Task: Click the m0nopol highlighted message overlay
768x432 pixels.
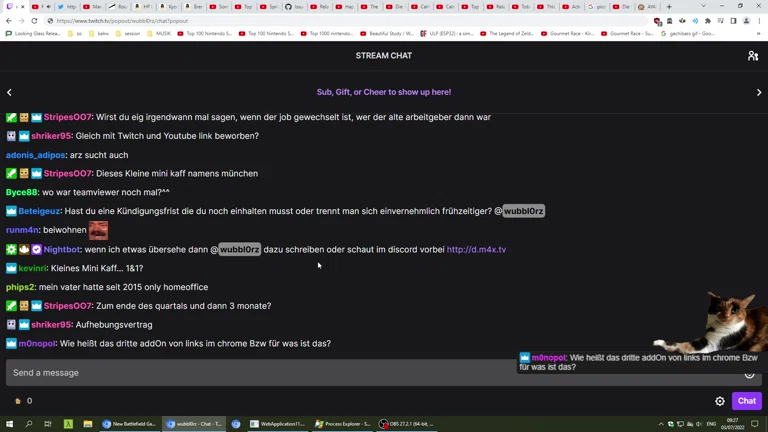Action: [641, 362]
